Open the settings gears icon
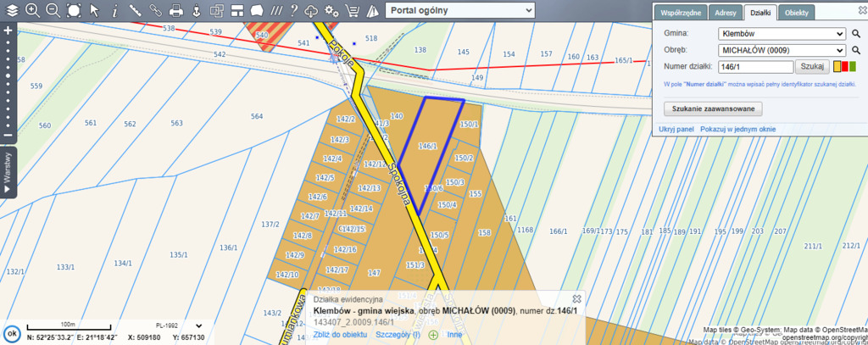The width and height of the screenshot is (868, 345). pyautogui.click(x=331, y=11)
